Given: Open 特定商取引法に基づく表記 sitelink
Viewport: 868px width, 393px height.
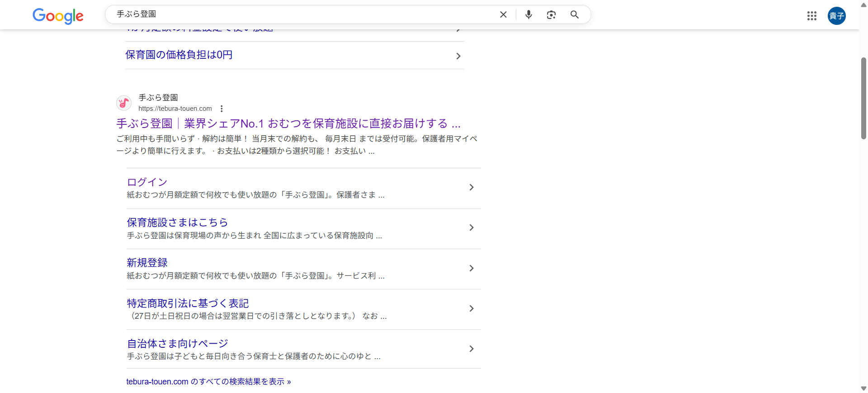Looking at the screenshot, I should click(188, 303).
